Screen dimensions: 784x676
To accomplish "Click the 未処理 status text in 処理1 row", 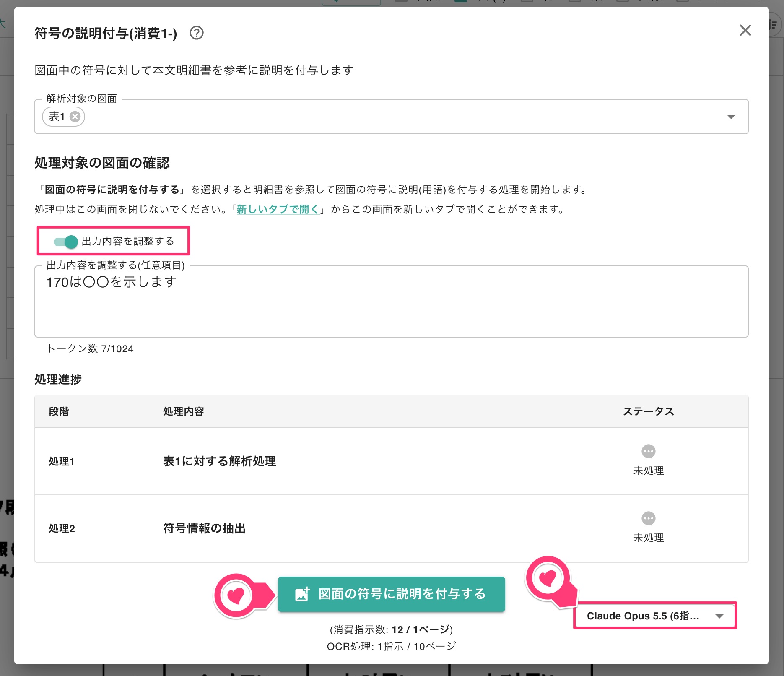I will (x=648, y=471).
